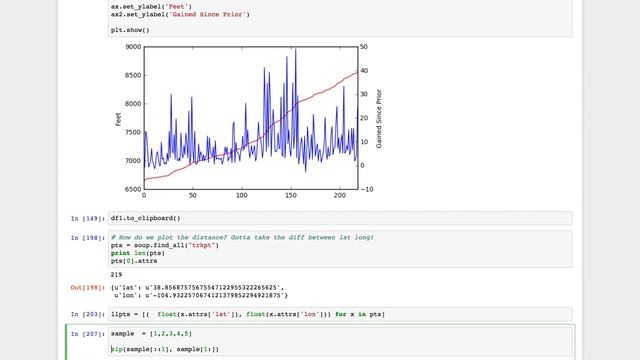Select the df1.to_clipboard() code cell
640x360 pixels.
pyautogui.click(x=340, y=218)
